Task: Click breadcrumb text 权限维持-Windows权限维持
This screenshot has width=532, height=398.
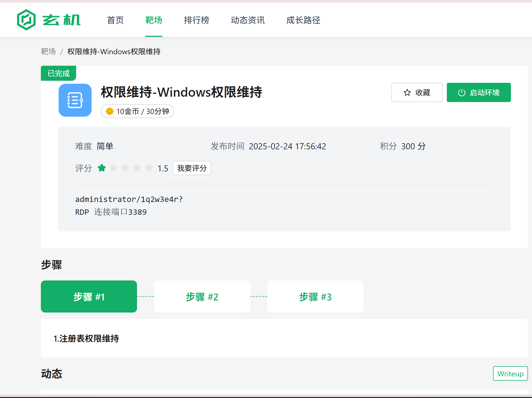Action: click(x=114, y=51)
